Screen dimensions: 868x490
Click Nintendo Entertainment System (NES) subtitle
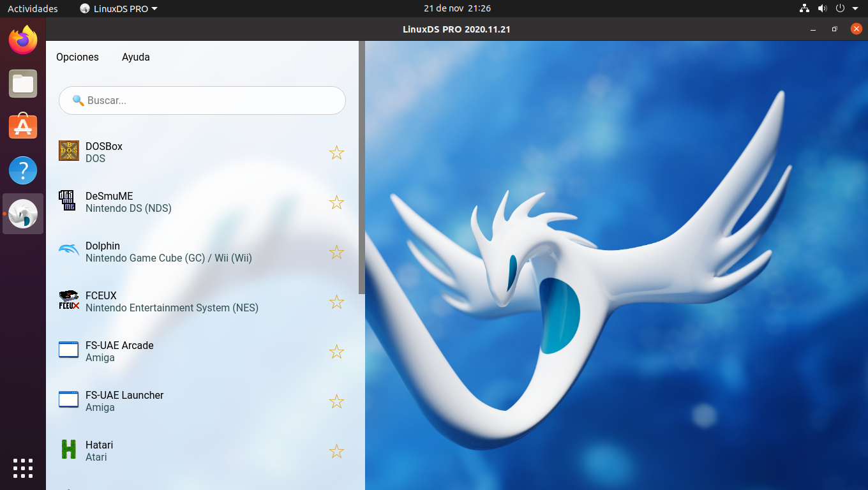coord(172,308)
